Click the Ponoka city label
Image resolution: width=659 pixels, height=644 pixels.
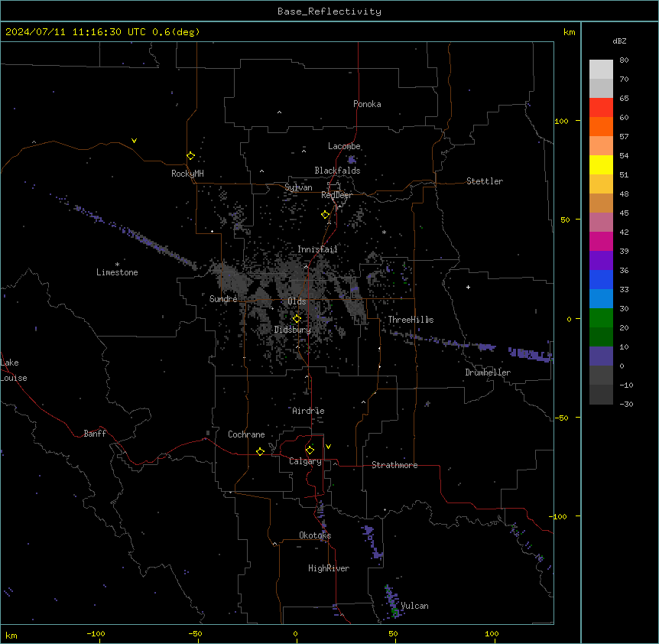pyautogui.click(x=367, y=104)
